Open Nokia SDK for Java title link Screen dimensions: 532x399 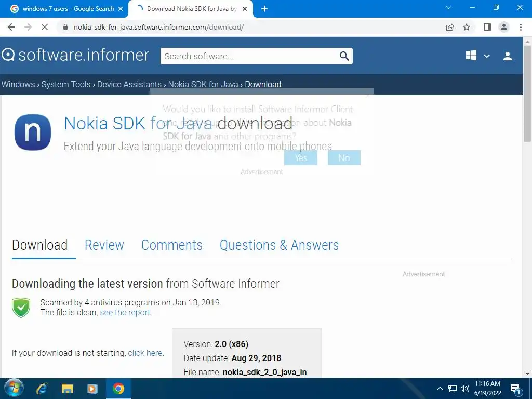(x=138, y=123)
